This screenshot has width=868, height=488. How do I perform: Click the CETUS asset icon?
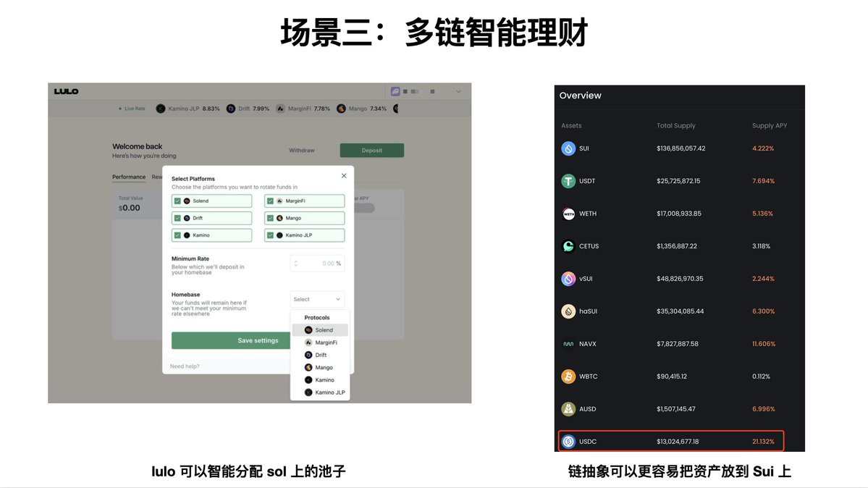568,246
